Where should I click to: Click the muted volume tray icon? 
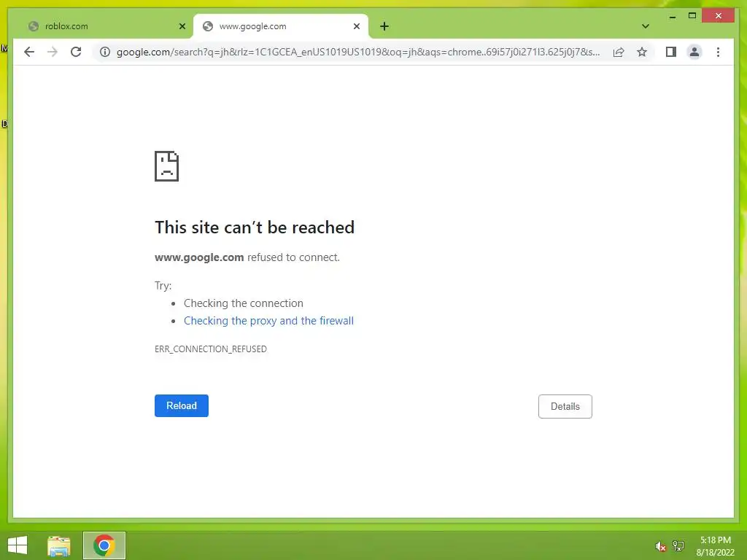tap(659, 546)
